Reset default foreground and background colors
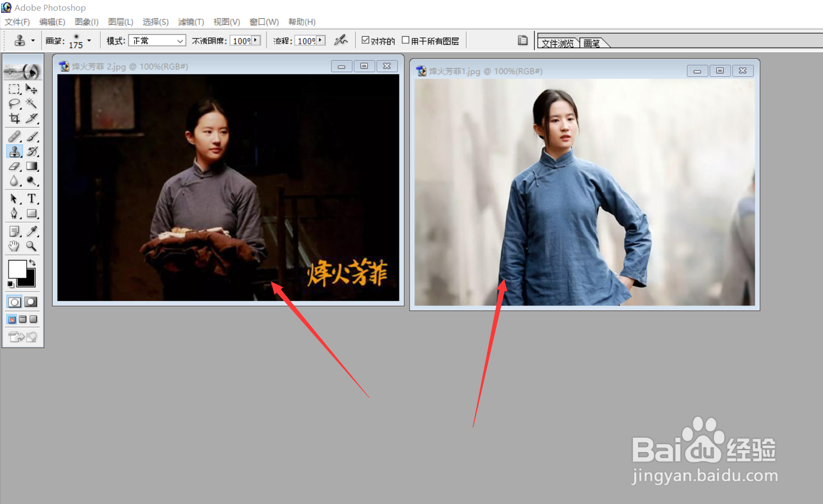823x504 pixels. 11,284
